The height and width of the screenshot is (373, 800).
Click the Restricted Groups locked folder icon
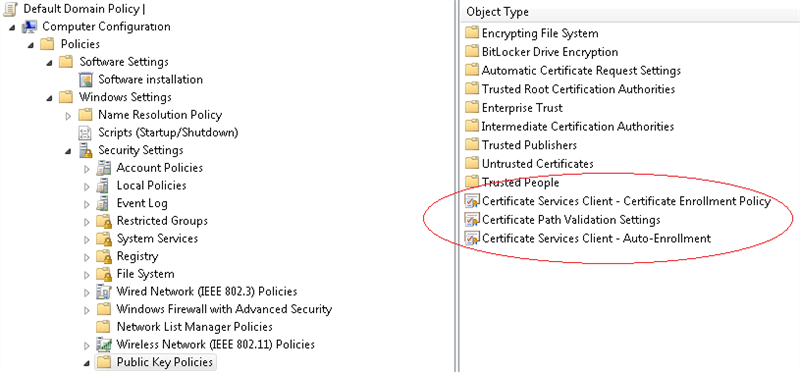point(104,221)
